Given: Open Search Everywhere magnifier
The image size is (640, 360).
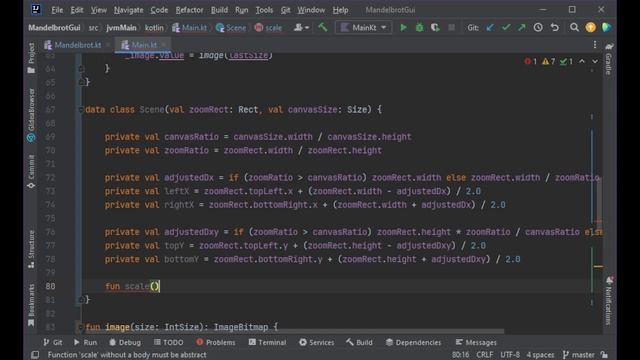Looking at the screenshot, I should pyautogui.click(x=574, y=27).
